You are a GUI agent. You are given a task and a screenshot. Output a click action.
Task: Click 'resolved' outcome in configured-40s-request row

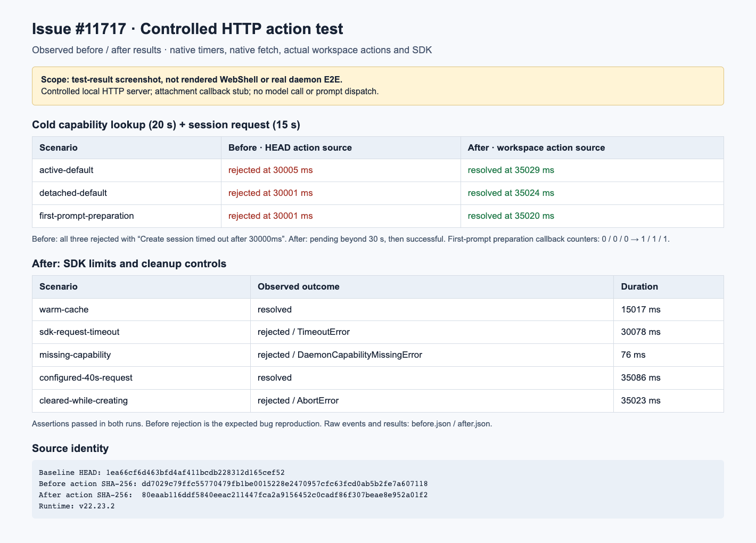pos(275,377)
